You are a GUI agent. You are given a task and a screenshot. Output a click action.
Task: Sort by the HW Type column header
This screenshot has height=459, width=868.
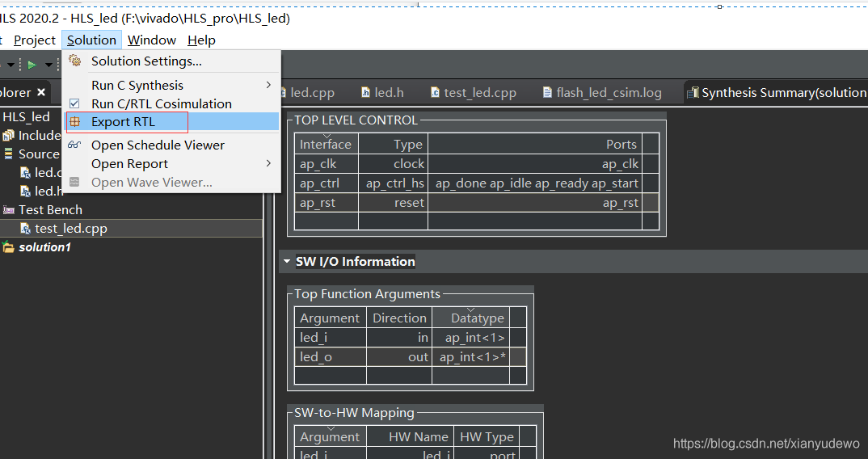pos(487,436)
